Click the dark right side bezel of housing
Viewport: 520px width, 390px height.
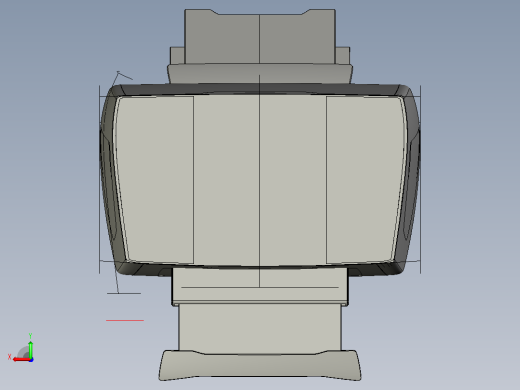point(411,180)
